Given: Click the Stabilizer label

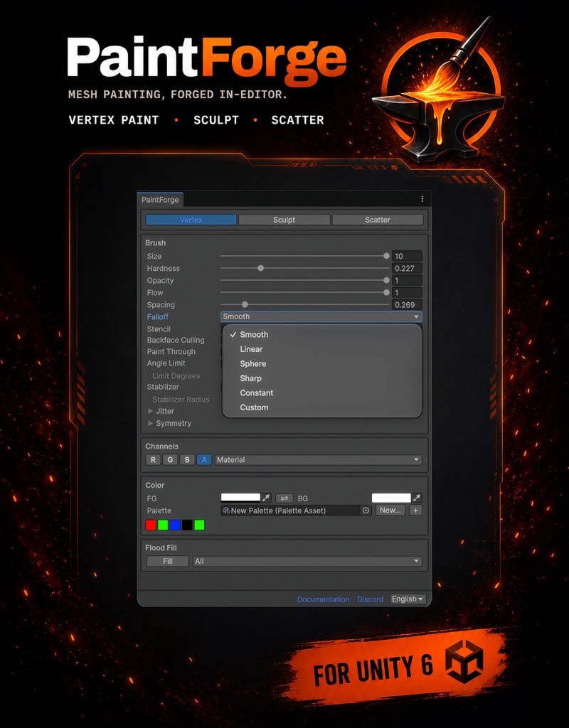Looking at the screenshot, I should 163,387.
